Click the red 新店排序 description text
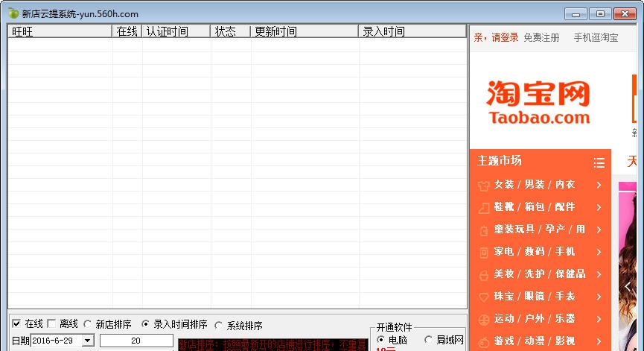This screenshot has height=351, width=644. [x=272, y=344]
